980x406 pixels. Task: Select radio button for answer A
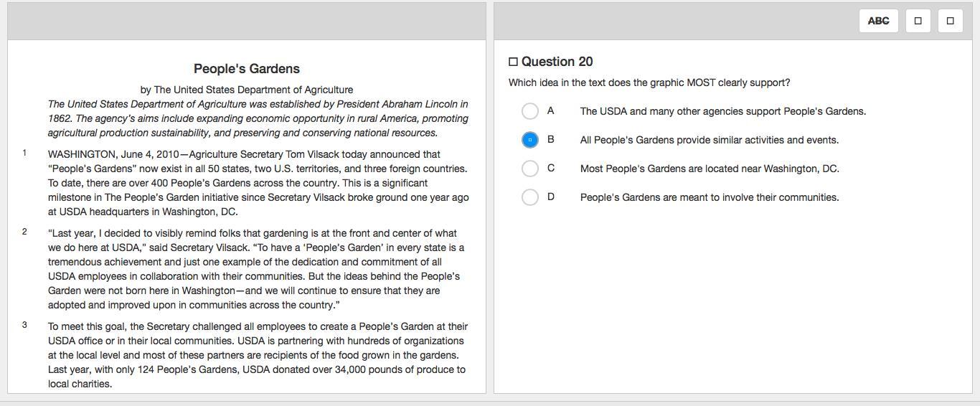(530, 111)
